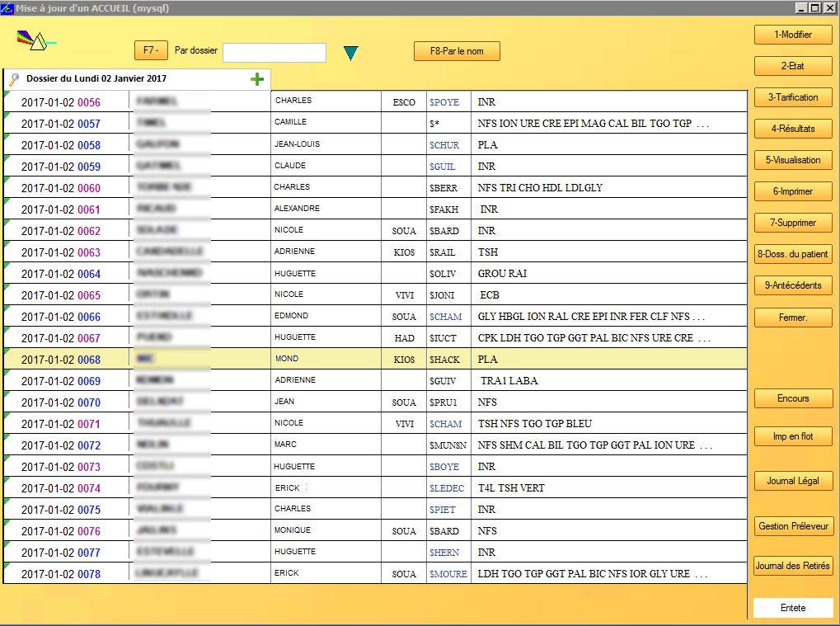The width and height of the screenshot is (840, 626).
Task: Click the teal down-arrow triangle icon
Action: click(x=351, y=54)
